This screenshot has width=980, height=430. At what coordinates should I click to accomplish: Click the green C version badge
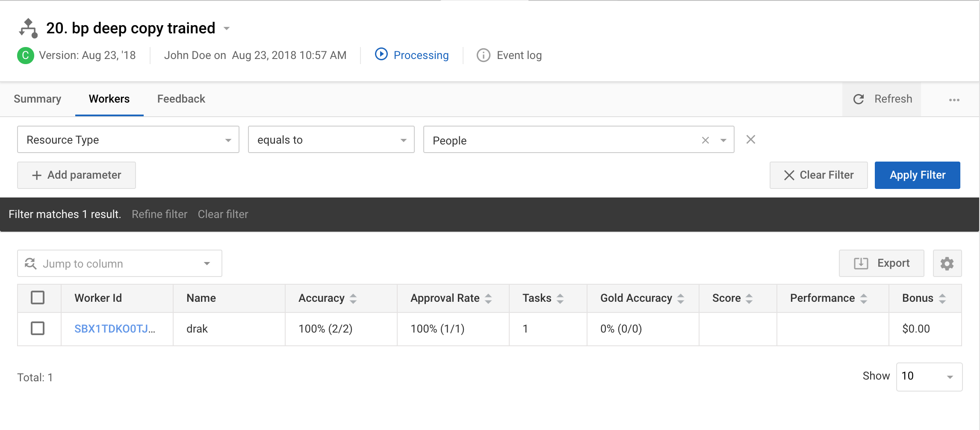26,55
